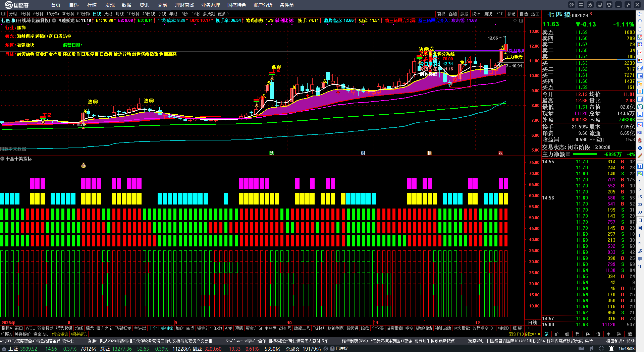Click the blue four-way move icon in sidebar
644x352 pixels.
click(x=640, y=148)
